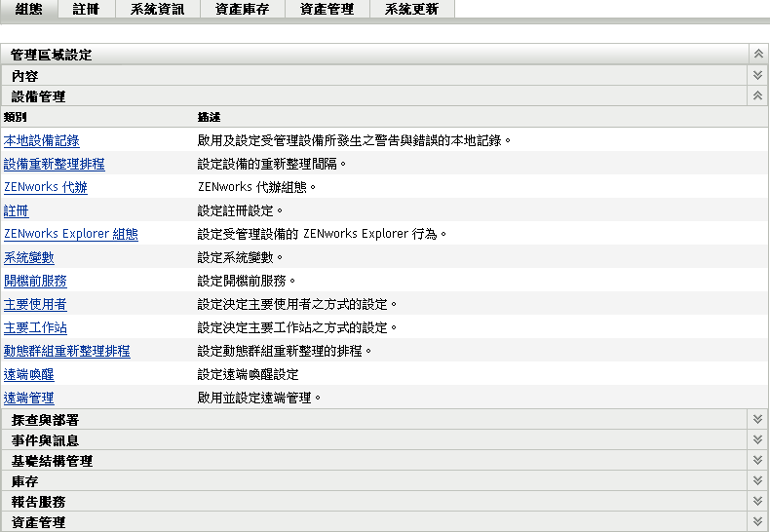Click the 設定註冊設定 description text
Viewport: 770px width, 532px height.
tap(241, 211)
